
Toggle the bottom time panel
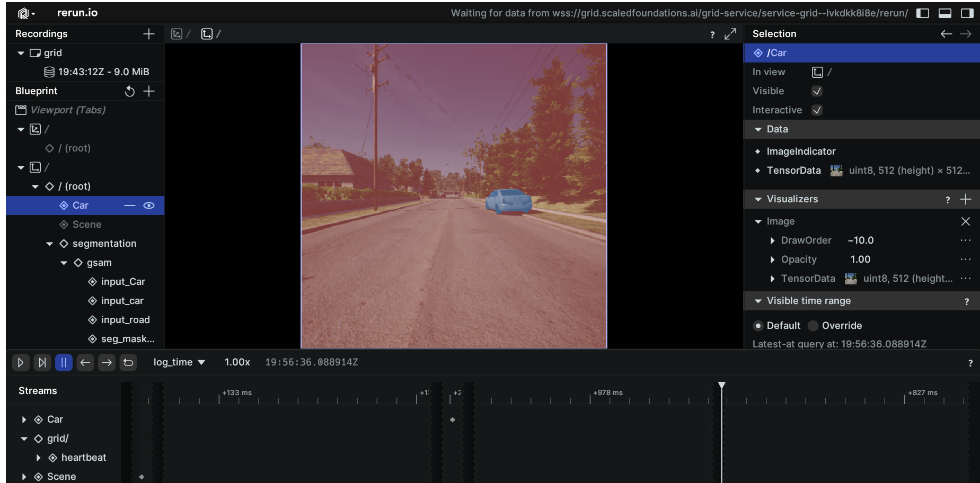click(945, 13)
